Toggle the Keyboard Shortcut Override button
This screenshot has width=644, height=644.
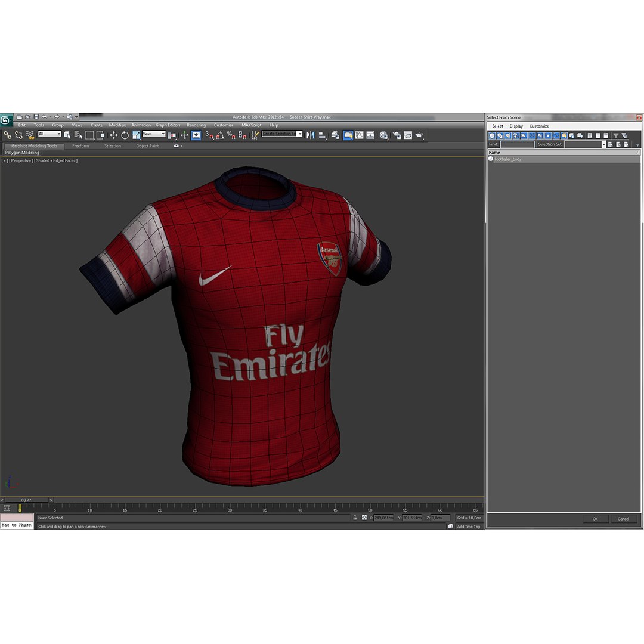point(196,135)
